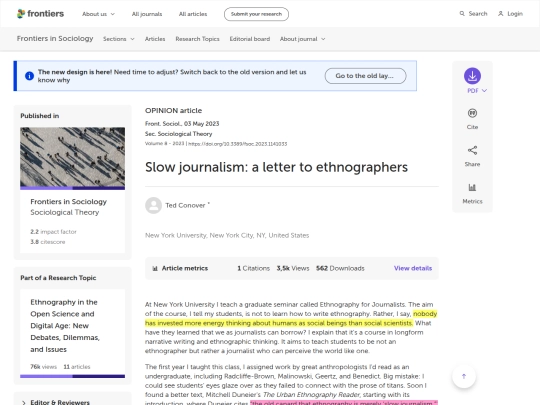Open the Search magnifier icon
This screenshot has width=540, height=405.
[462, 14]
